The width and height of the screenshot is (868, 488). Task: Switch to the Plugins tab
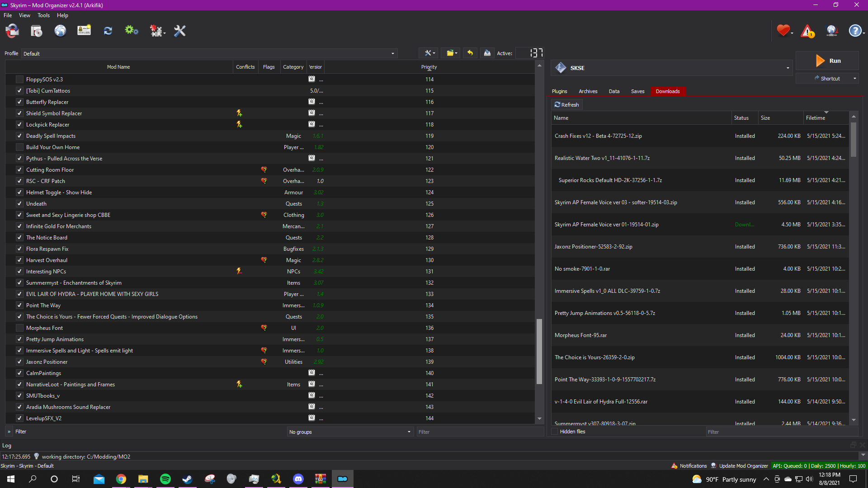(x=559, y=91)
